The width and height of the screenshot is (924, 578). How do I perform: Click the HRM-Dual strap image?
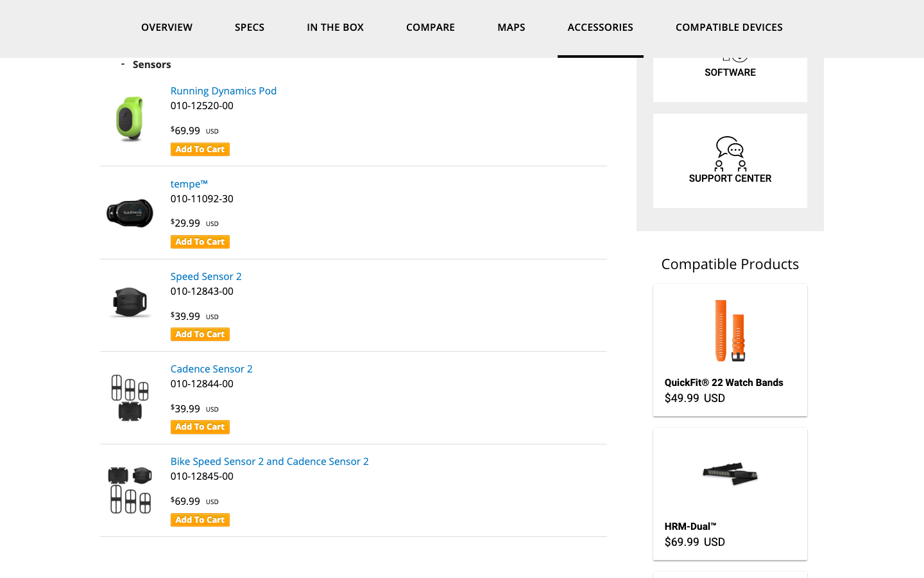[x=730, y=474]
